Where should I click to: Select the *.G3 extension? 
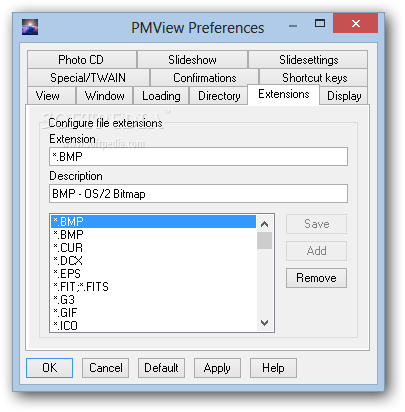[154, 300]
